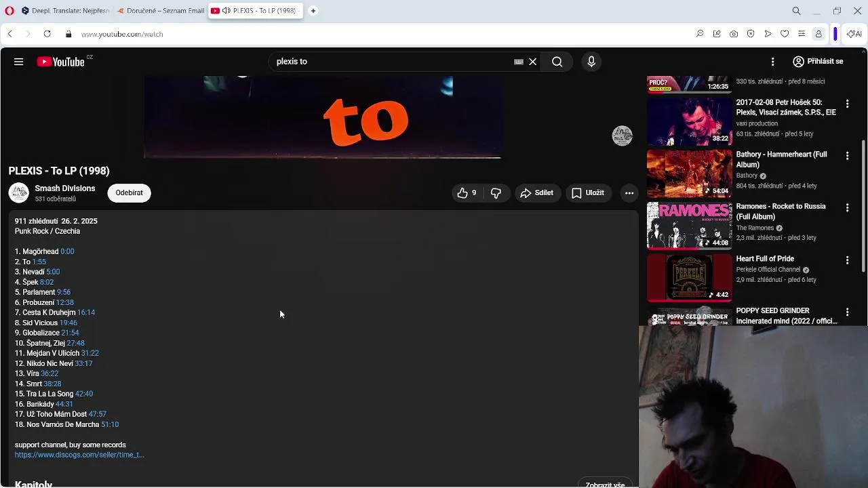The image size is (868, 488).
Task: Go back in browser history
Action: tap(9, 34)
